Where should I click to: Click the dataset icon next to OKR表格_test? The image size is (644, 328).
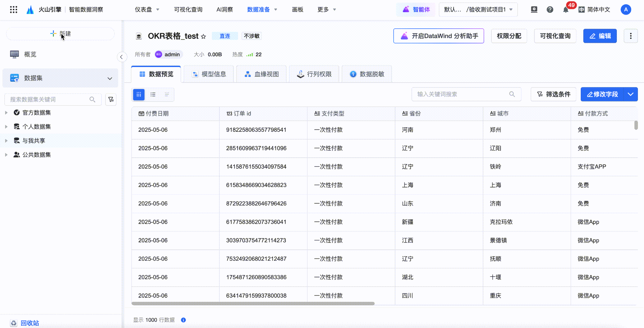click(139, 36)
